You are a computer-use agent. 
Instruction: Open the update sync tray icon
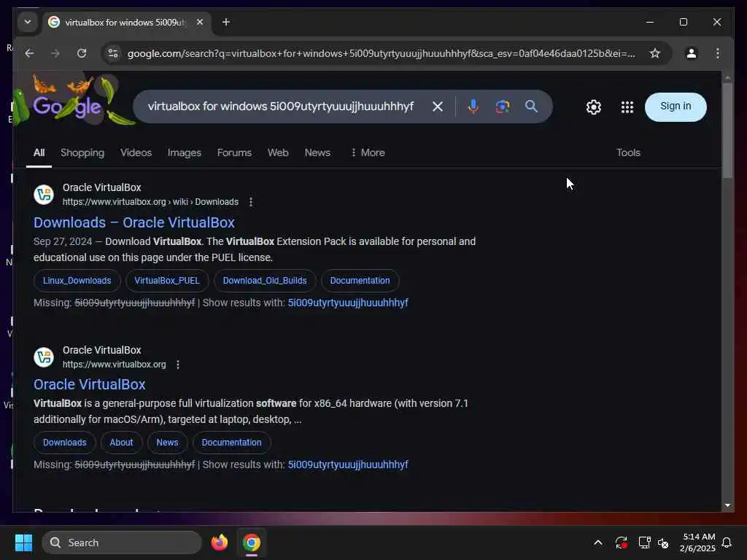pyautogui.click(x=622, y=542)
